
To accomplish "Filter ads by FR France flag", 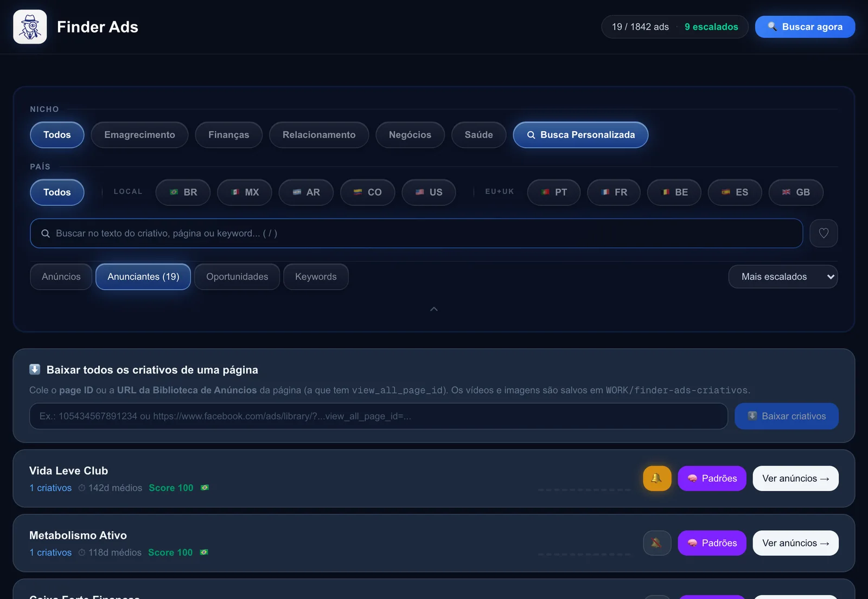I will point(614,192).
